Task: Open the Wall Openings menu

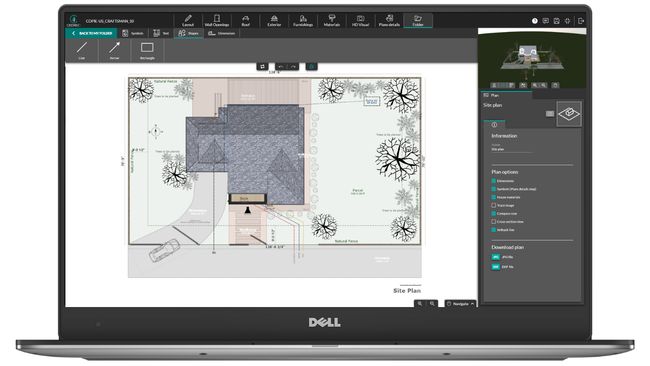Action: coord(217,20)
